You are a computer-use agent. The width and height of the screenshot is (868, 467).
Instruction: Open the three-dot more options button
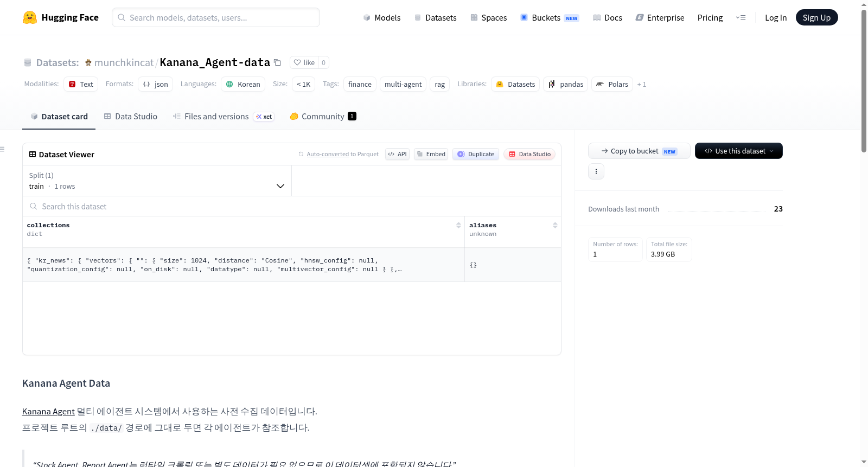596,171
